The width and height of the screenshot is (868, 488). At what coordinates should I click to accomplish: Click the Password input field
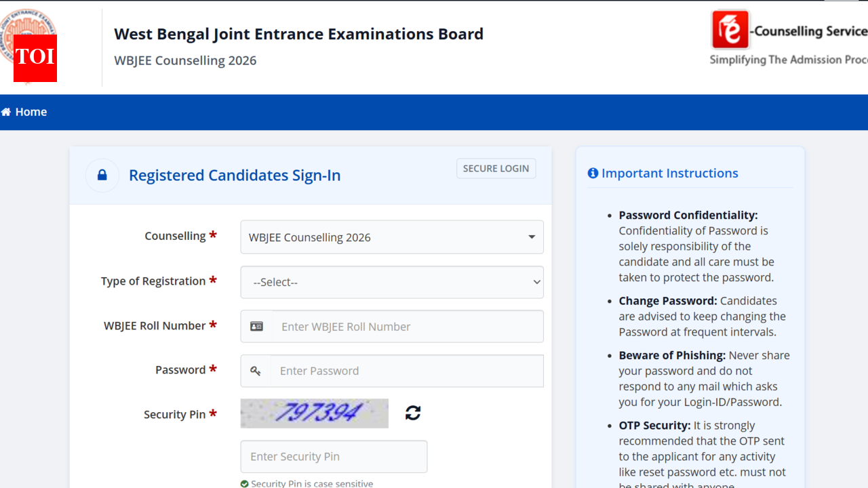tap(407, 371)
